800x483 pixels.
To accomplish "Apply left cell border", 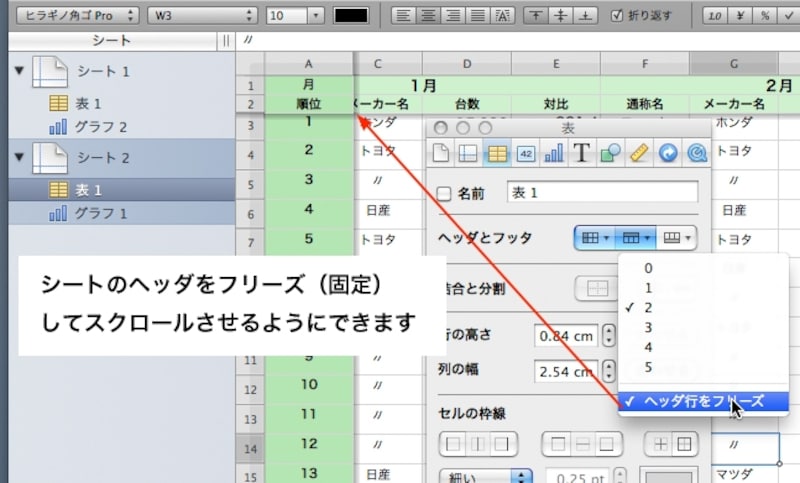I will coord(453,444).
